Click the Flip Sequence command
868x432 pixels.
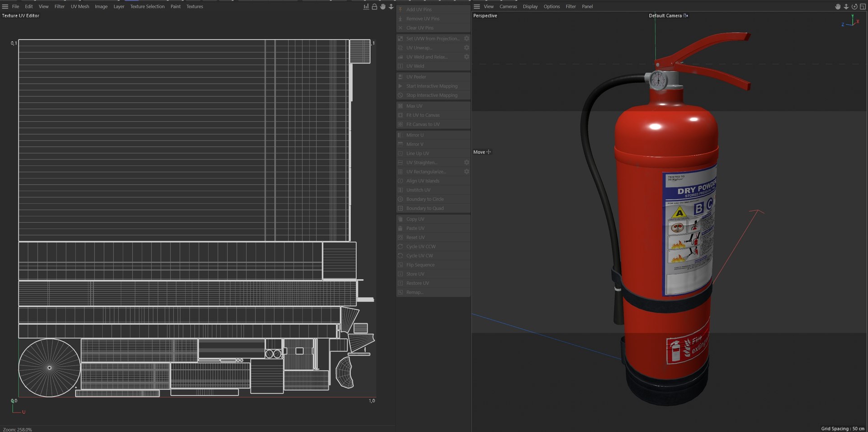click(434, 265)
